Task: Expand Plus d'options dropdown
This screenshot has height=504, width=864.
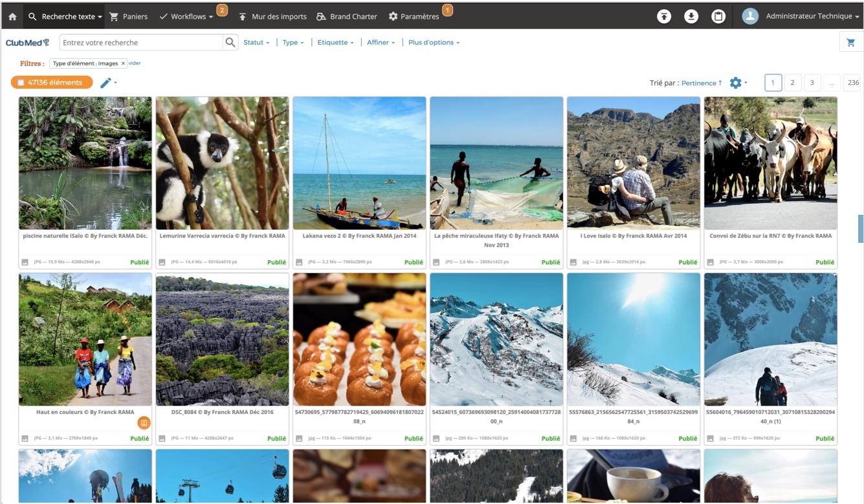Action: coord(434,43)
